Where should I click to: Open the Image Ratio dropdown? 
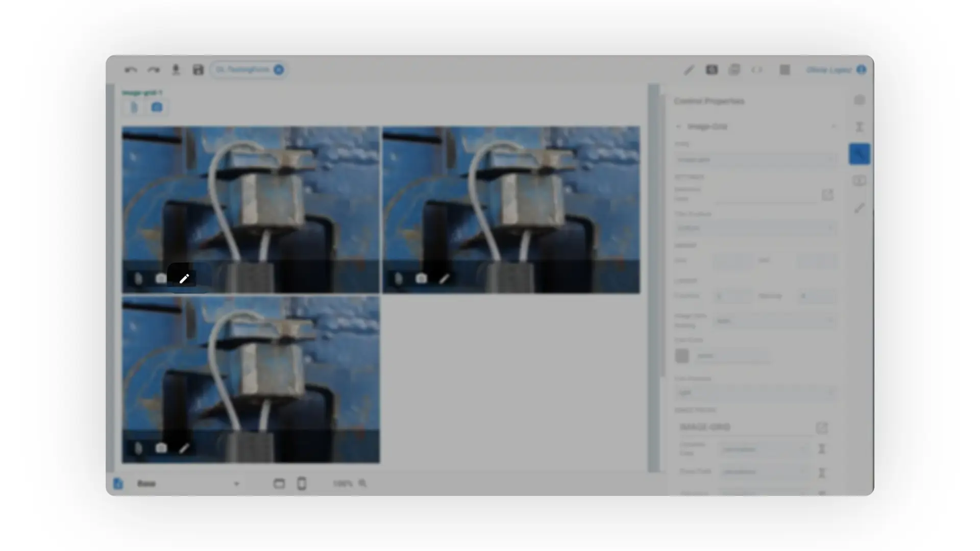coord(774,321)
